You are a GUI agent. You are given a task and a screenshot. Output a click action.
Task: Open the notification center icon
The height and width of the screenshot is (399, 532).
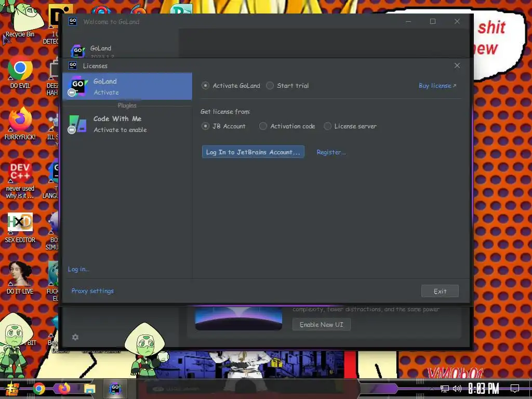515,389
